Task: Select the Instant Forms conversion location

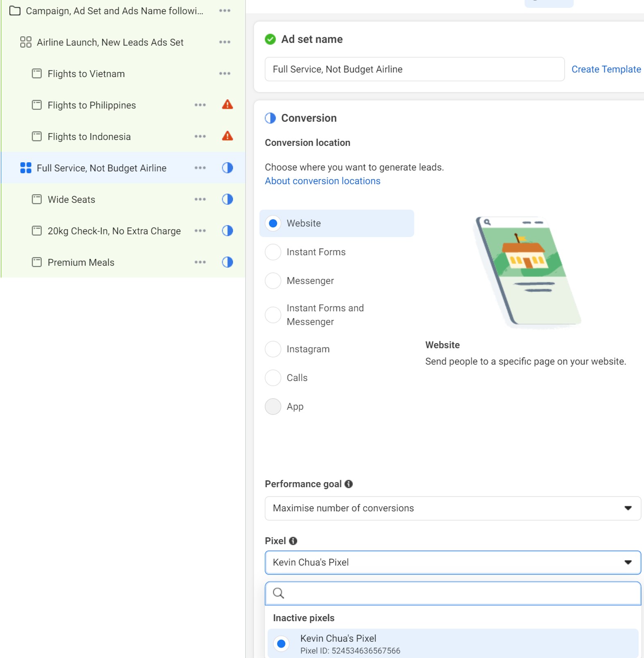Action: pyautogui.click(x=273, y=252)
